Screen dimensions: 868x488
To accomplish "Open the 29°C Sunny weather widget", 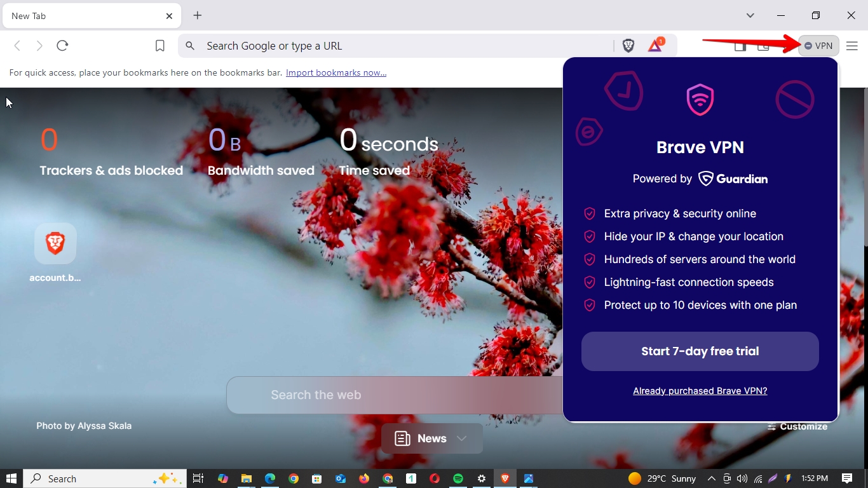I will coord(662,478).
